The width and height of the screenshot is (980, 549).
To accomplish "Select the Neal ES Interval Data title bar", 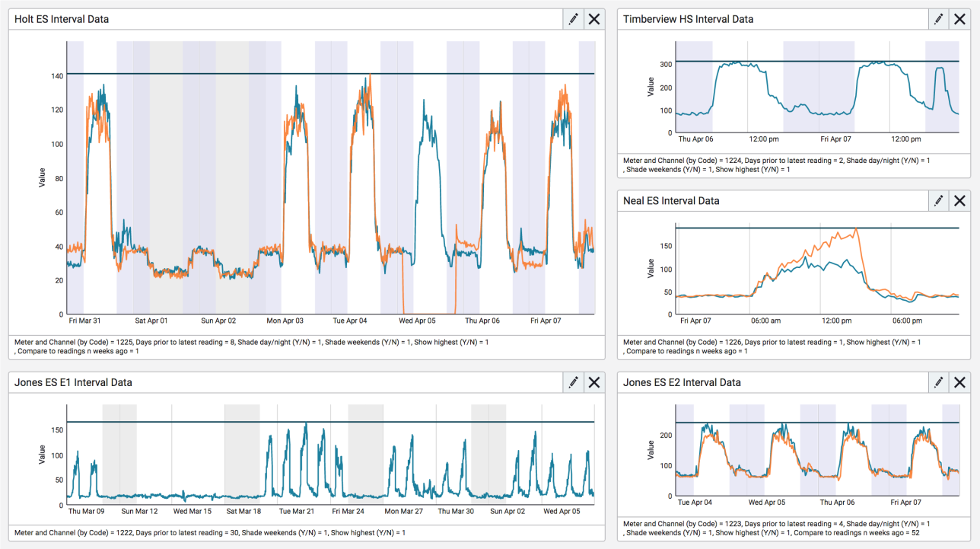I will point(670,201).
